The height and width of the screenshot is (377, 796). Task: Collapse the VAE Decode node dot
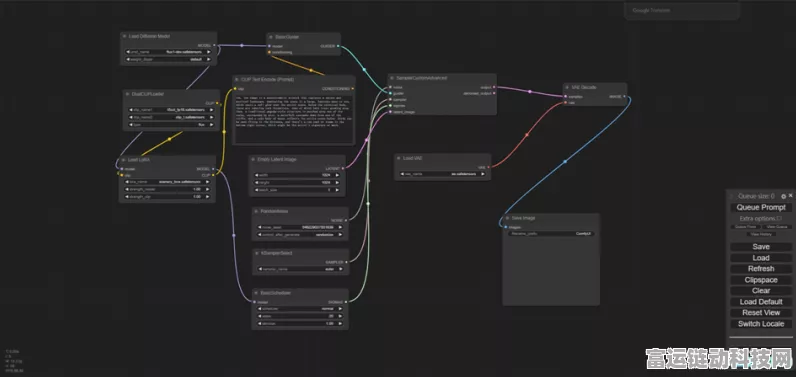[568, 87]
